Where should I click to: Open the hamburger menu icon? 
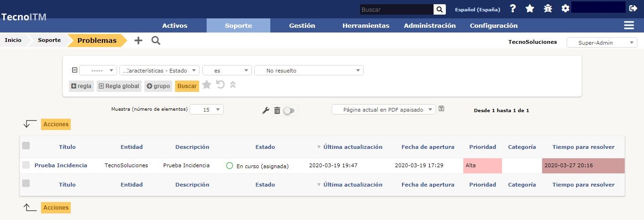[628, 25]
